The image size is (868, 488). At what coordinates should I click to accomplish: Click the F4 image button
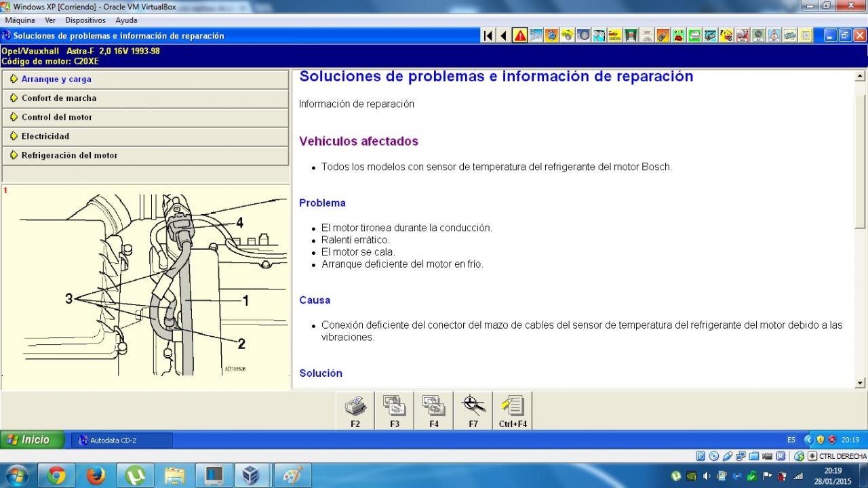434,410
